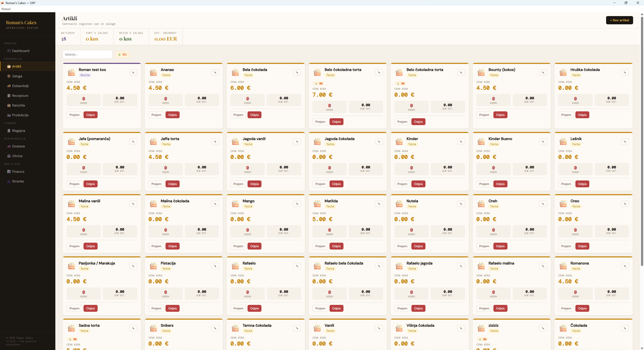Click the pencil icon on Ananas card
This screenshot has width=644, height=350.
pyautogui.click(x=215, y=72)
